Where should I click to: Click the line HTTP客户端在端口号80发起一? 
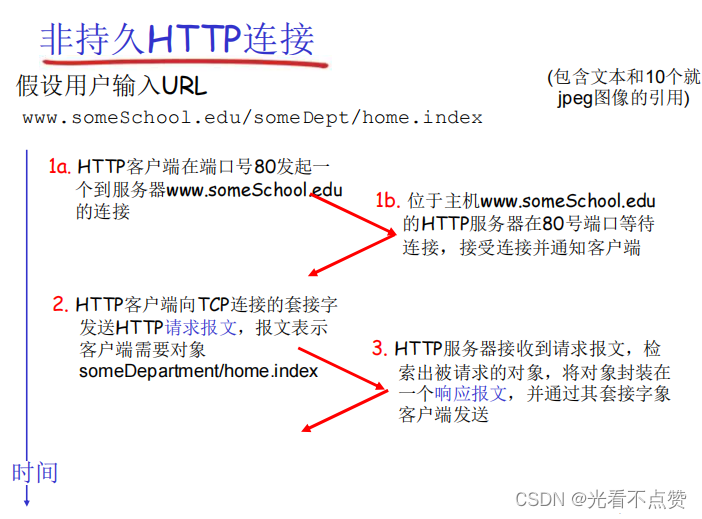(203, 167)
